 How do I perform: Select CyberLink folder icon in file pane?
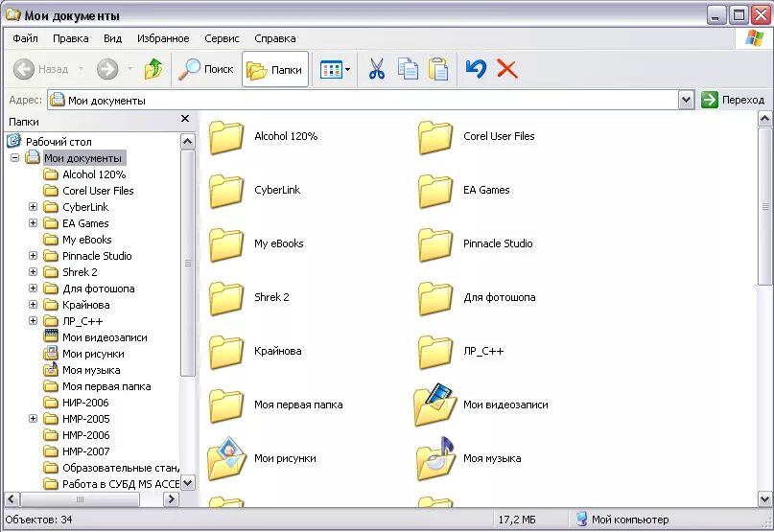tap(226, 191)
